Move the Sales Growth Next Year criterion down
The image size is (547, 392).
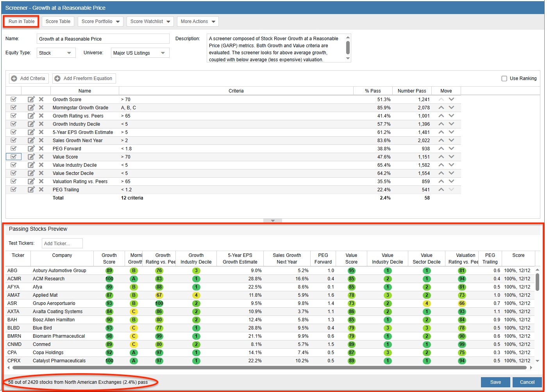click(451, 140)
